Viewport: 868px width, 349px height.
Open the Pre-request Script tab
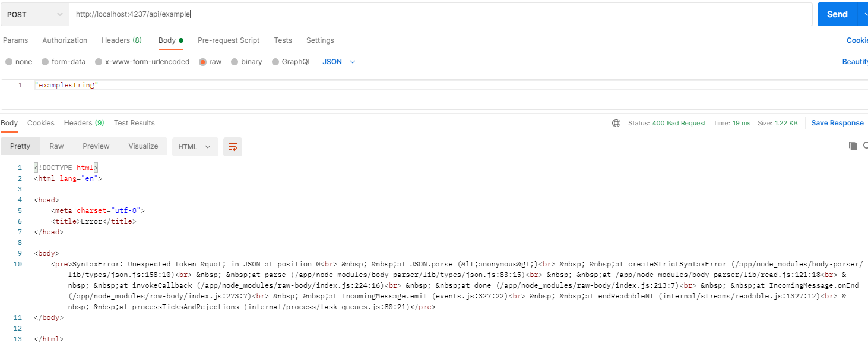coord(229,40)
